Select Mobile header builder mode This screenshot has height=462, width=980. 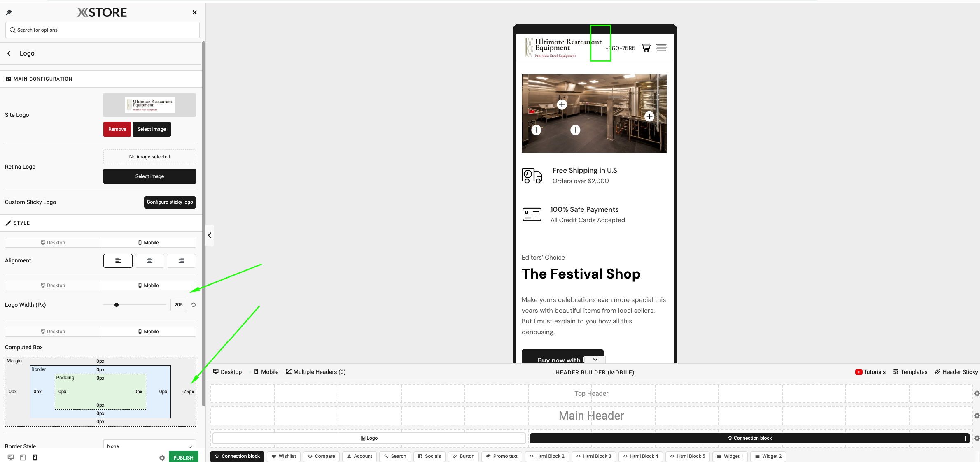[x=266, y=372]
